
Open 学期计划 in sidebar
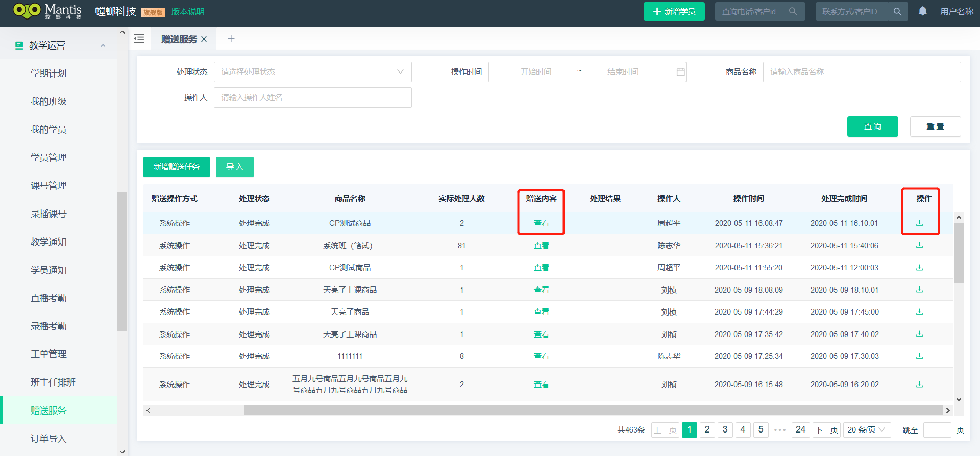pos(48,73)
